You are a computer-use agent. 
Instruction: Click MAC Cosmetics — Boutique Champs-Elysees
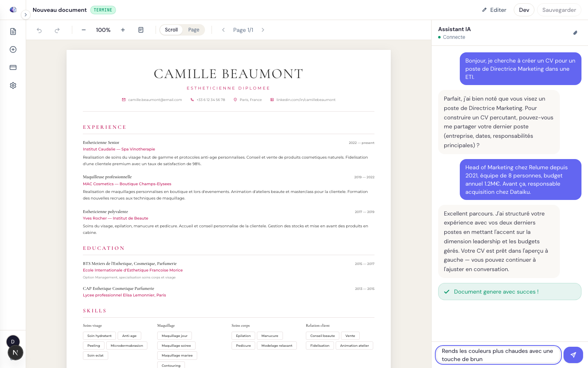127,184
